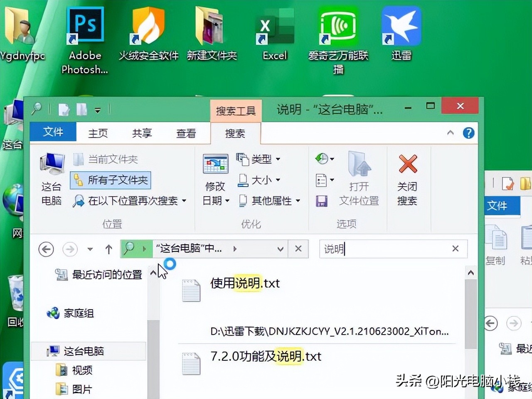Click the 7.2.0功能及说明.txt file icon

[191, 363]
